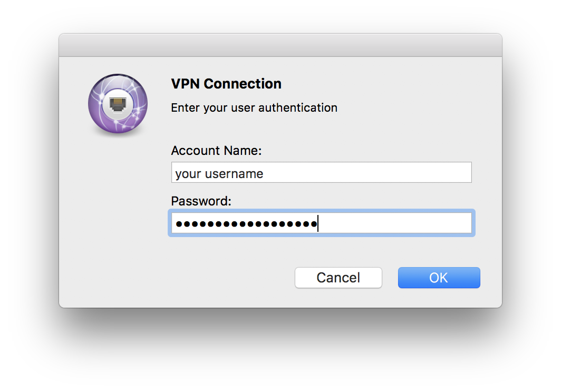
Task: Click the dialog's gray title bar
Action: (x=280, y=45)
